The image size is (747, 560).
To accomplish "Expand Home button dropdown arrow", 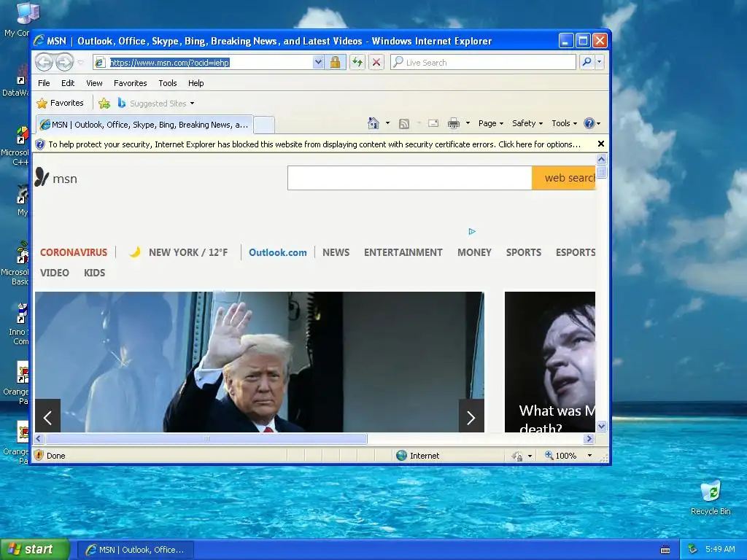I will tap(387, 123).
